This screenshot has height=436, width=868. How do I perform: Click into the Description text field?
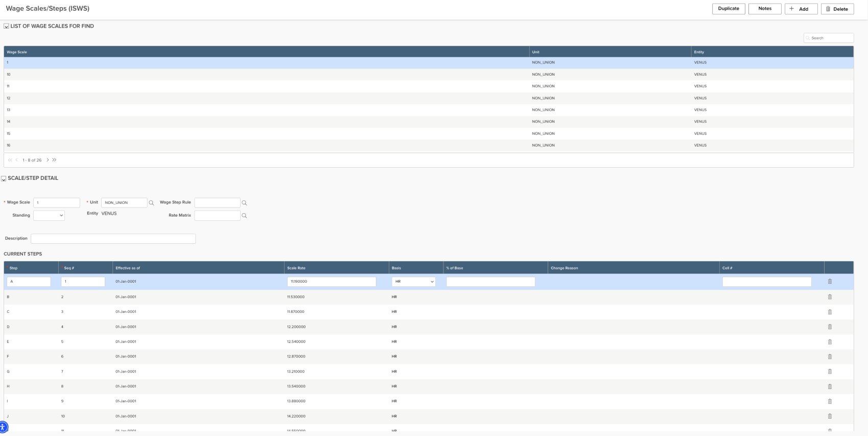113,239
